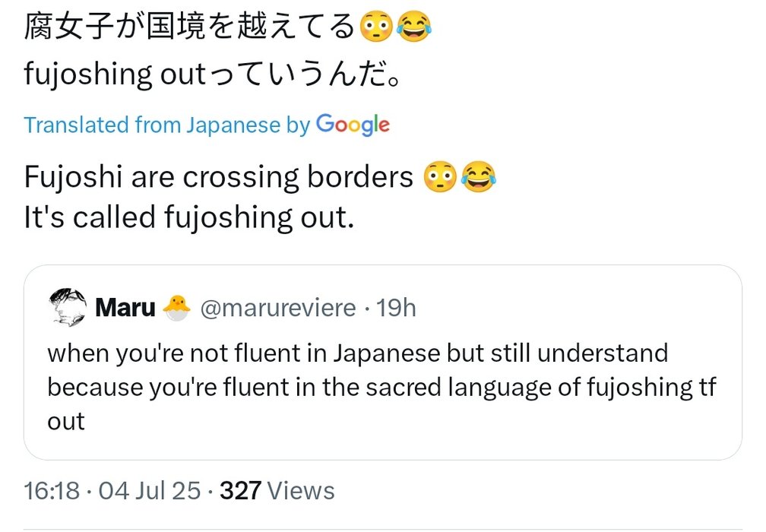Viewport: 766px width, 532px height.
Task: Click the "Translated from Japanese by" link
Action: click(x=166, y=125)
